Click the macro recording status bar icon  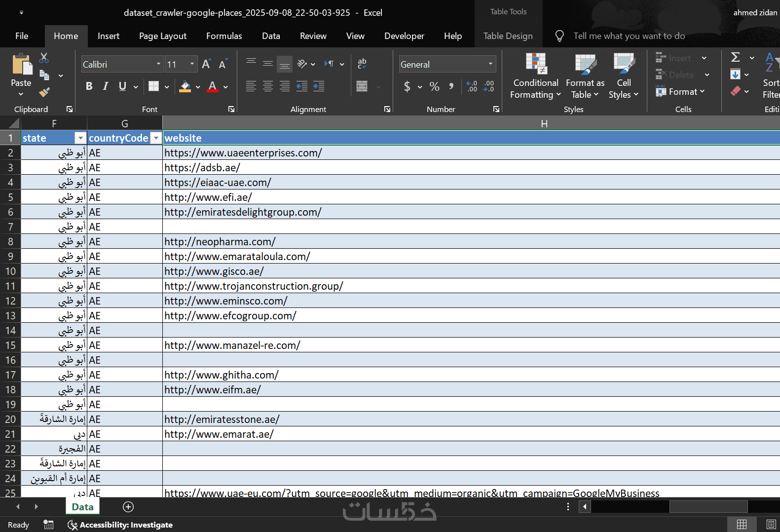pyautogui.click(x=48, y=525)
